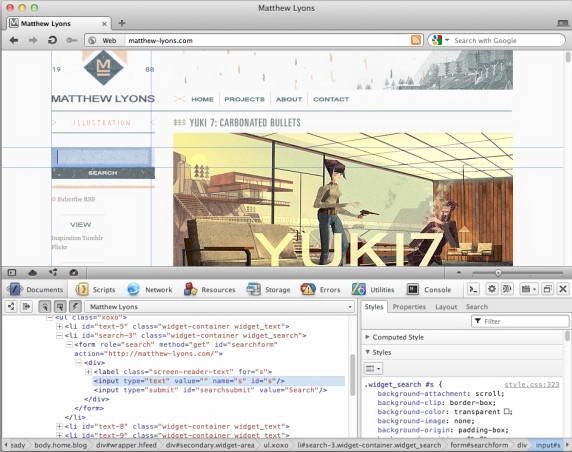Collapse the searchform form node
The image size is (572, 452).
pyautogui.click(x=69, y=345)
